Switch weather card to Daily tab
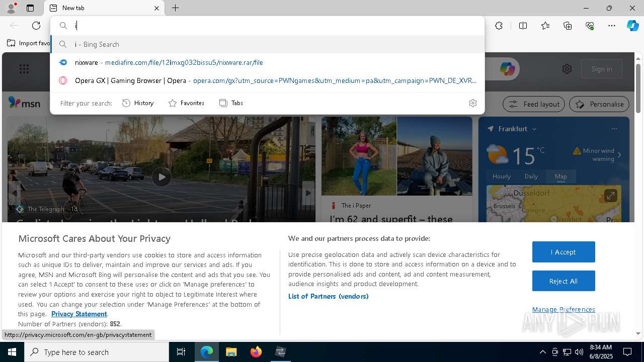 coord(531,176)
